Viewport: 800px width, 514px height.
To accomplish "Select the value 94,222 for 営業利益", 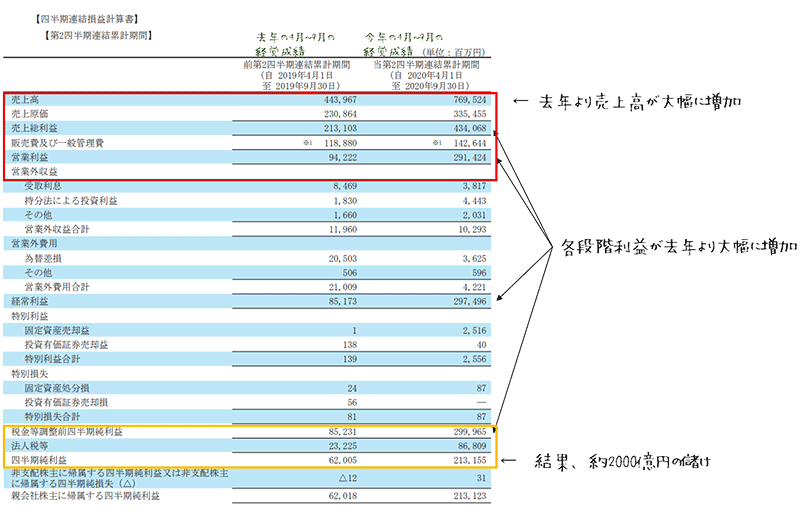I will click(343, 157).
